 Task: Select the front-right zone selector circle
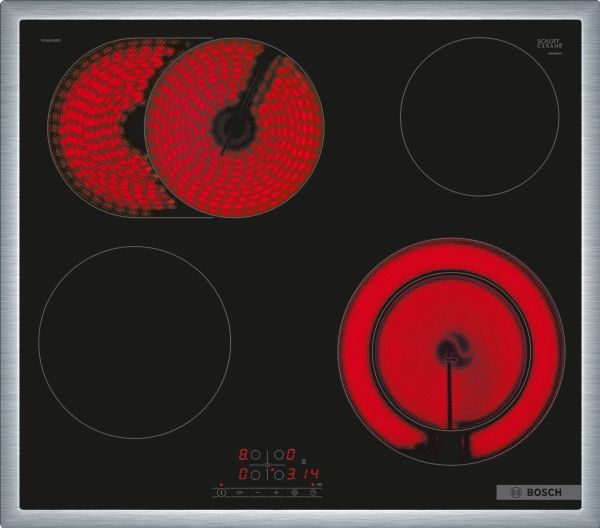point(279,475)
